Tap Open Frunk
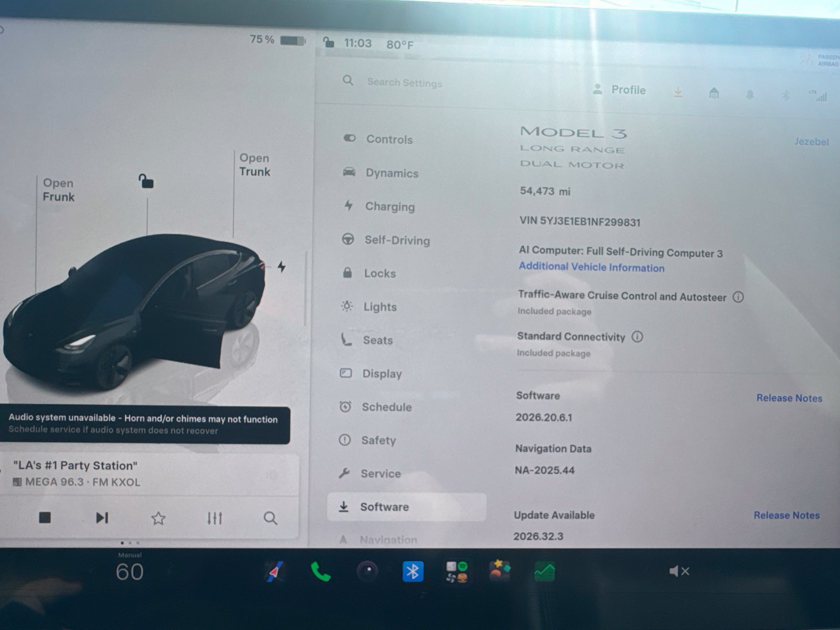 pos(58,190)
